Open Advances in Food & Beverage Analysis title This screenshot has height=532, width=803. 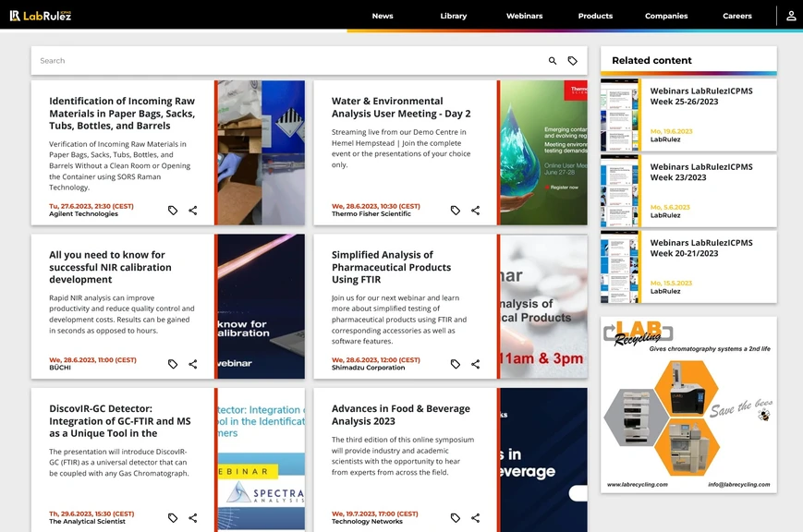click(x=400, y=415)
